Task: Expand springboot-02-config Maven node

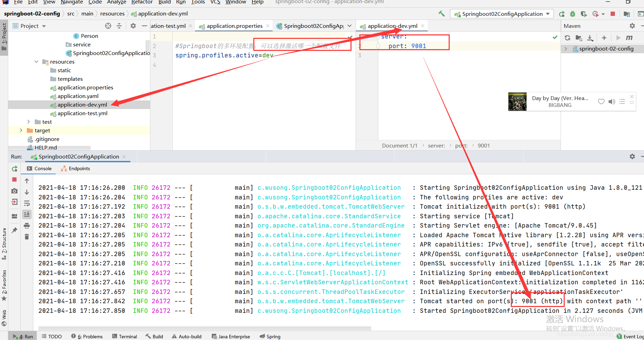Action: (566, 49)
